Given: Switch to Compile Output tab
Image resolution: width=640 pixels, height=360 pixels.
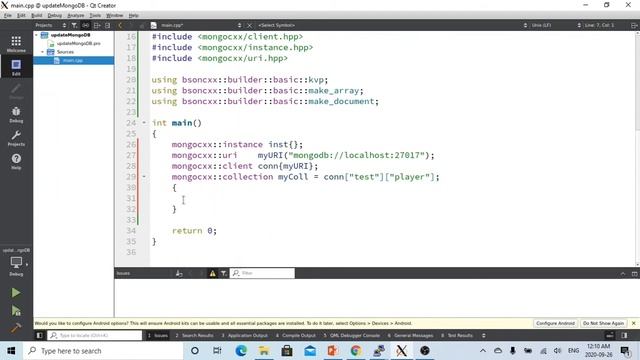Looking at the screenshot, I should click(x=296, y=336).
